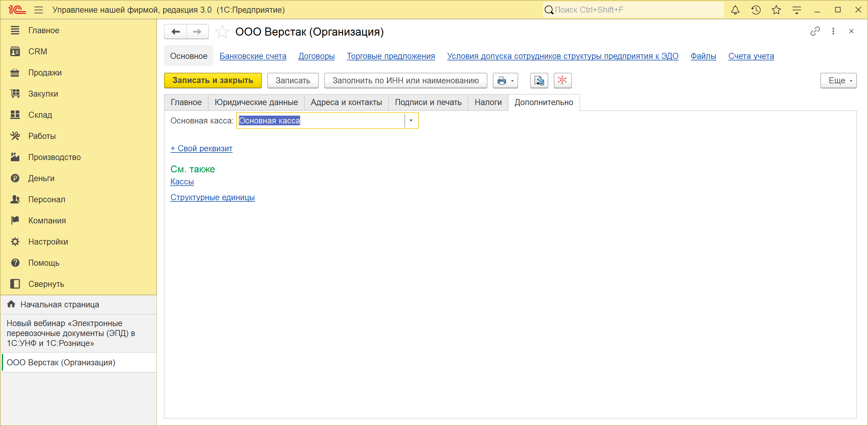This screenshot has height=426, width=868.
Task: Switch to the Главное form tab
Action: click(186, 103)
